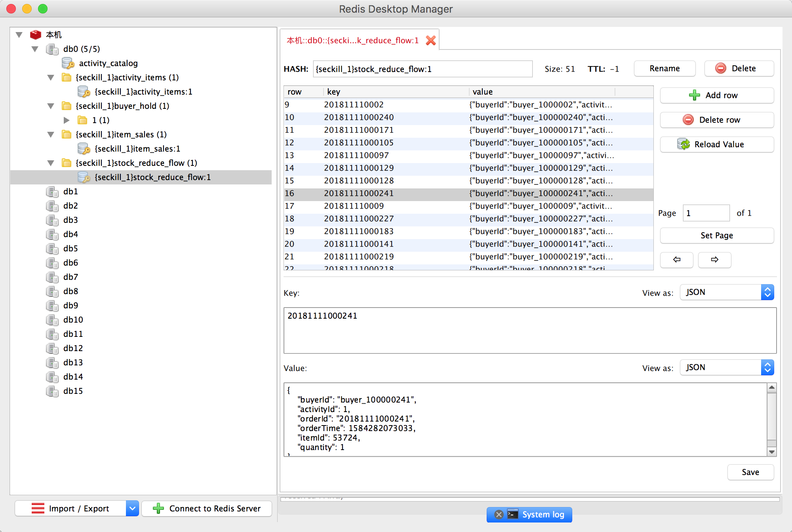This screenshot has height=532, width=792.
Task: Go to the previous page with left arrow
Action: coord(677,260)
